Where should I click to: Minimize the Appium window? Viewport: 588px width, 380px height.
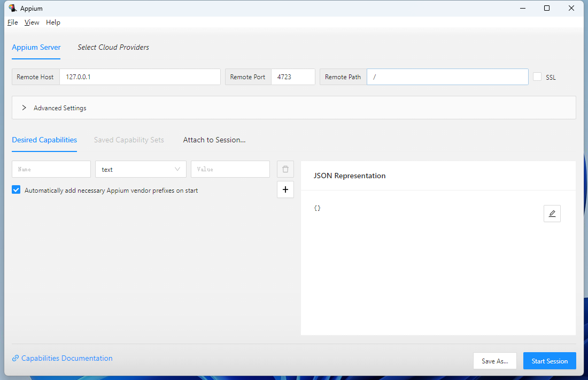coord(523,8)
